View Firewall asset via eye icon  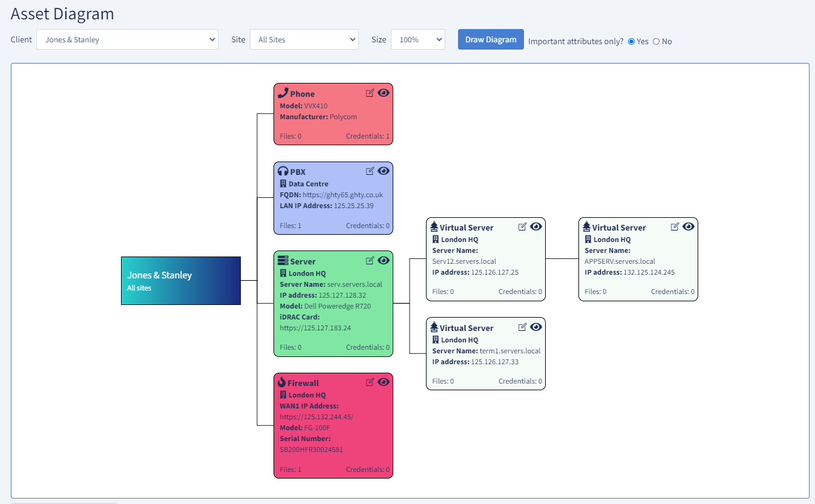coord(384,382)
